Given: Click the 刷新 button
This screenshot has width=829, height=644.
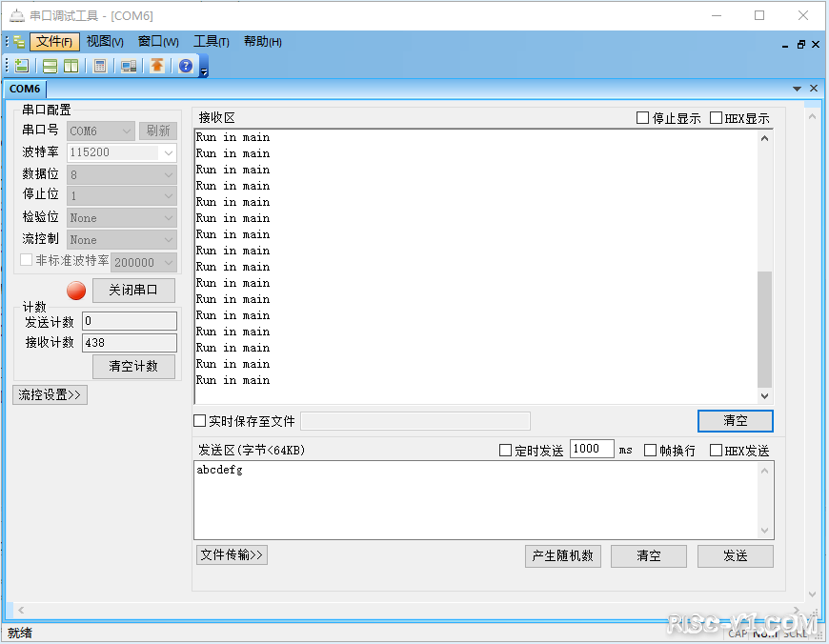Looking at the screenshot, I should [158, 131].
